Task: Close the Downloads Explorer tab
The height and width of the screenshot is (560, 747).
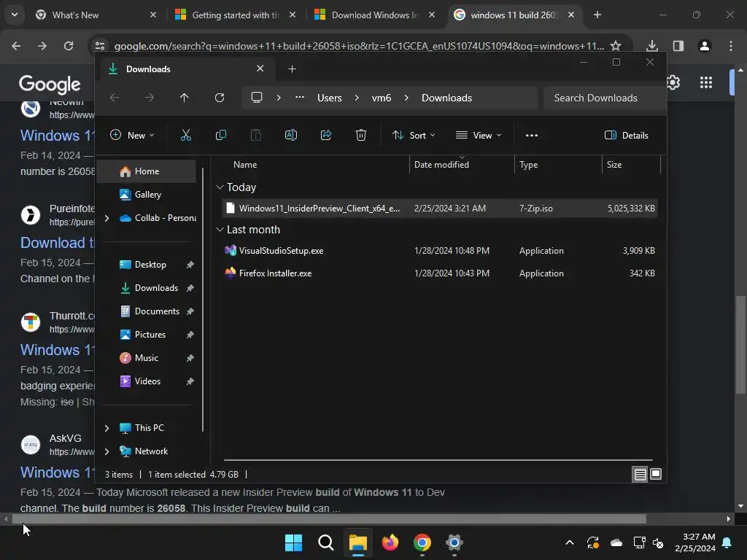Action: (260, 69)
